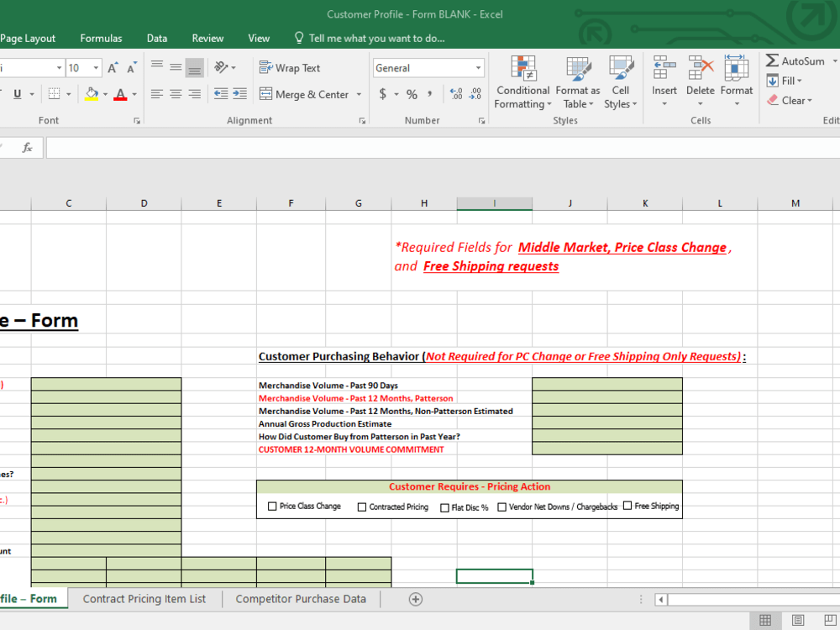
Task: Apply the red font color
Action: coord(120,94)
